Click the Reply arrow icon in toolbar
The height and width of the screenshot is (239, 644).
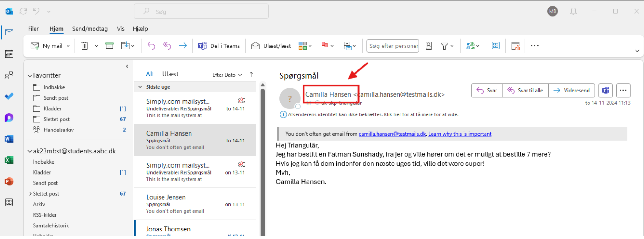point(151,46)
